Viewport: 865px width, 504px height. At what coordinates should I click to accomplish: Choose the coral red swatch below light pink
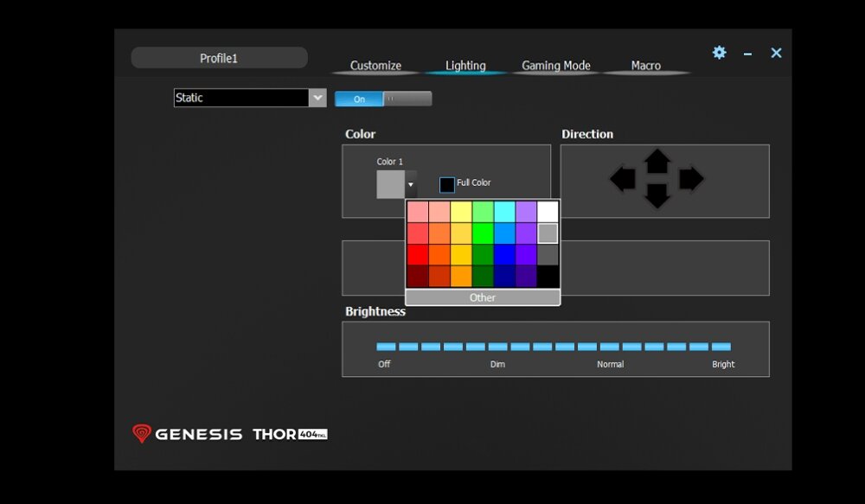[418, 233]
